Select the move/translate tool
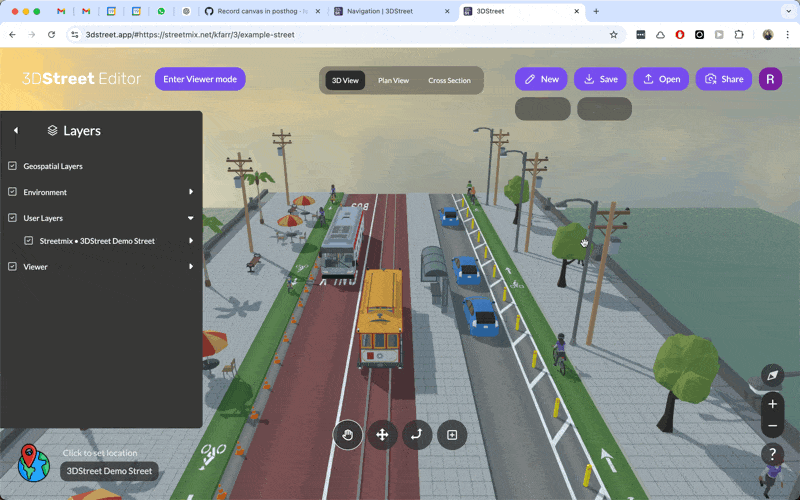 tap(382, 435)
